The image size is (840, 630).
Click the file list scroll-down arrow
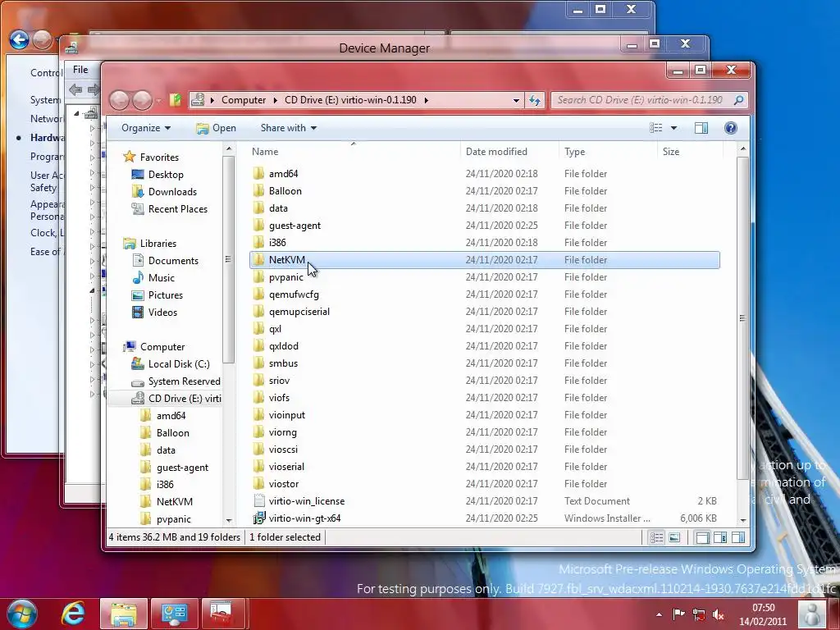(x=742, y=520)
